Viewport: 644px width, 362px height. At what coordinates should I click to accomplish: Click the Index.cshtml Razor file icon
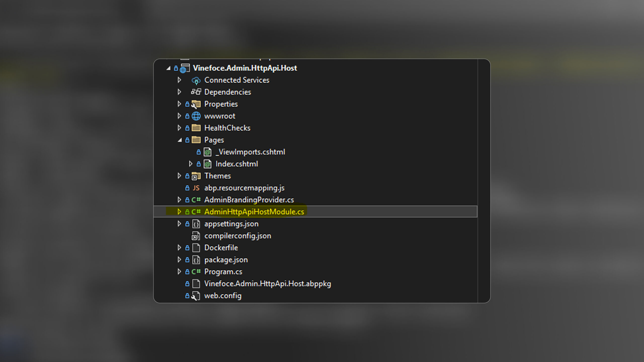pyautogui.click(x=208, y=164)
